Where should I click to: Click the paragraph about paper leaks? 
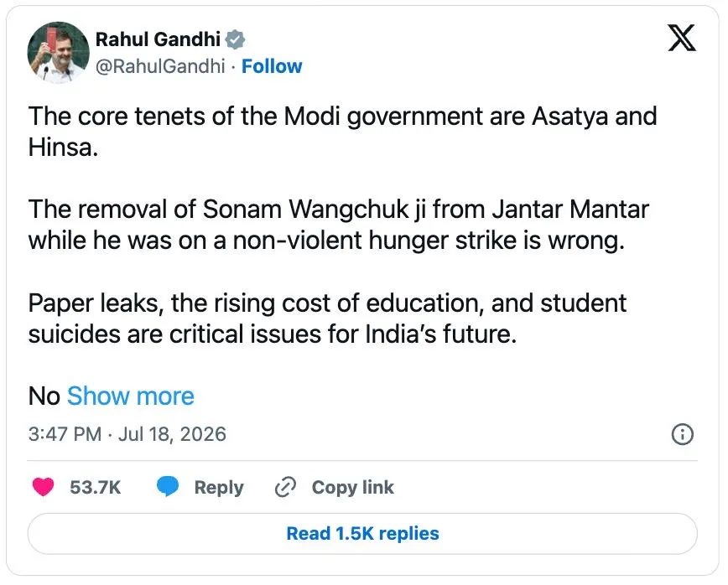coord(327,318)
